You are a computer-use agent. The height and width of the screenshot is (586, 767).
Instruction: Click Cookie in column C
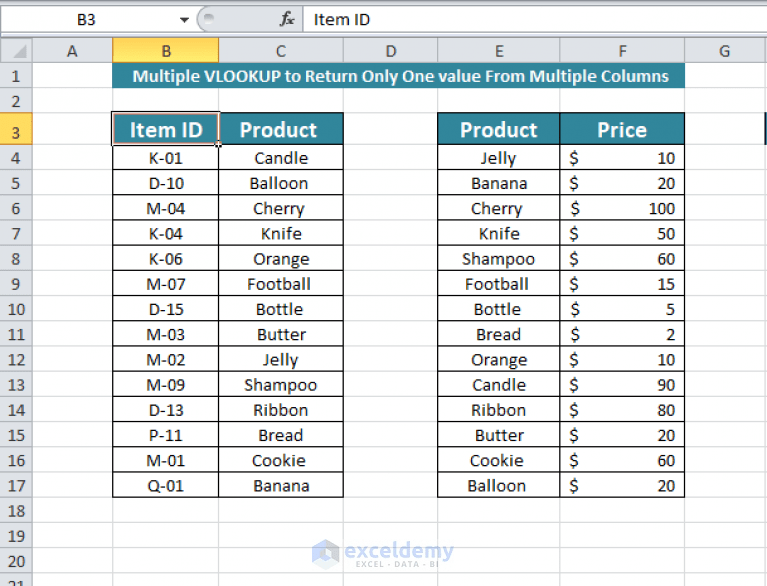pos(281,460)
